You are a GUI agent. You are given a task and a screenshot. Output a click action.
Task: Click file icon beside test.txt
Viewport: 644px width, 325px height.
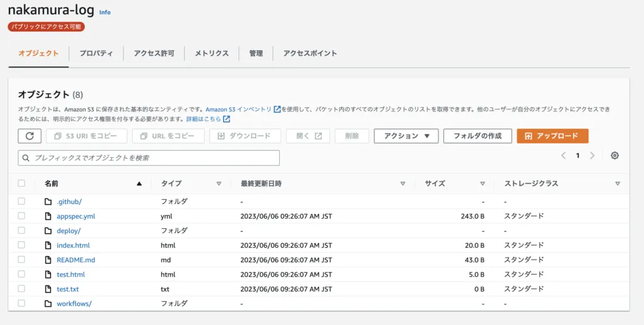[x=48, y=289]
